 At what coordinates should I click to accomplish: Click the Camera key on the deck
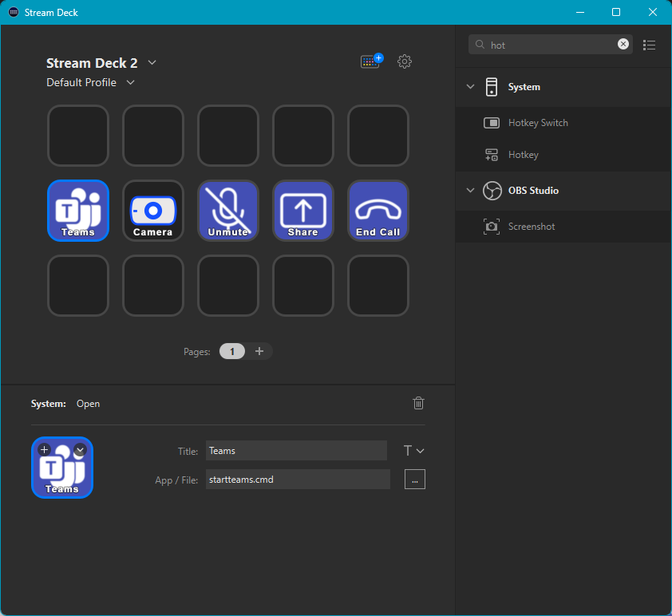point(152,211)
